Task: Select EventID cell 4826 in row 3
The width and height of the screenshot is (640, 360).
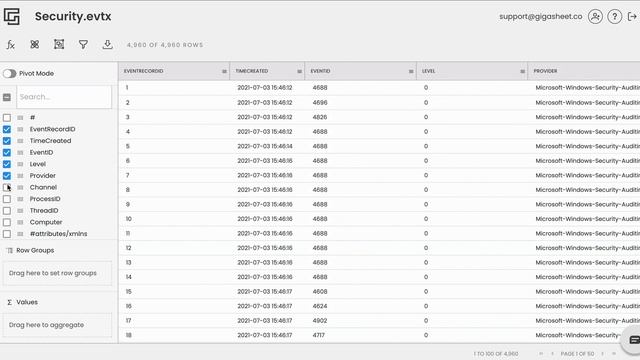Action: click(x=320, y=117)
